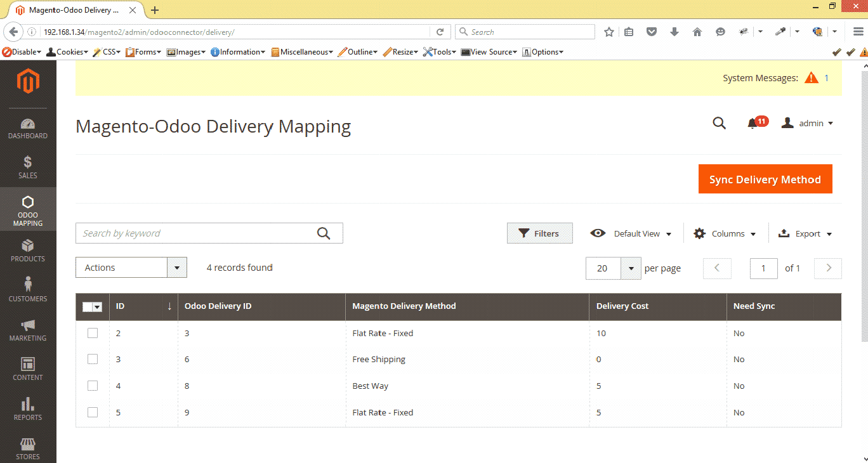Open the Options web developer menu
The width and height of the screenshot is (868, 463).
543,52
